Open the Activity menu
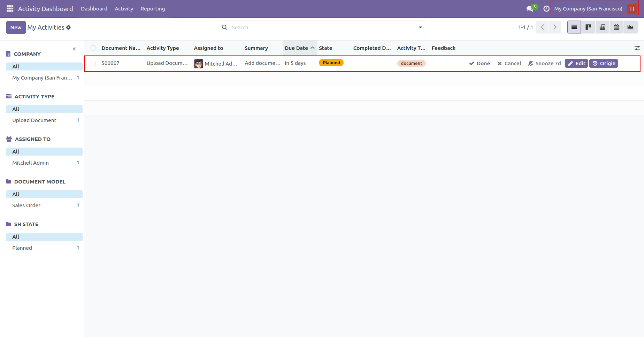 pos(124,9)
